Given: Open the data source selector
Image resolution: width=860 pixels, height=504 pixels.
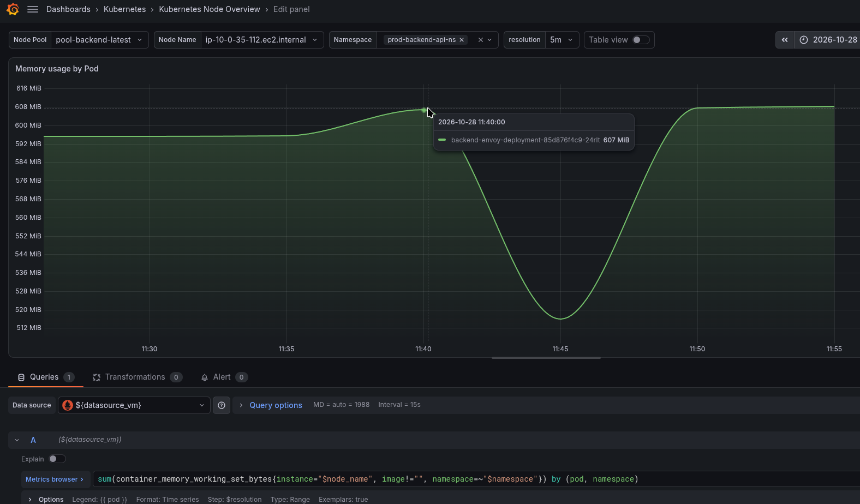Looking at the screenshot, I should [x=134, y=405].
